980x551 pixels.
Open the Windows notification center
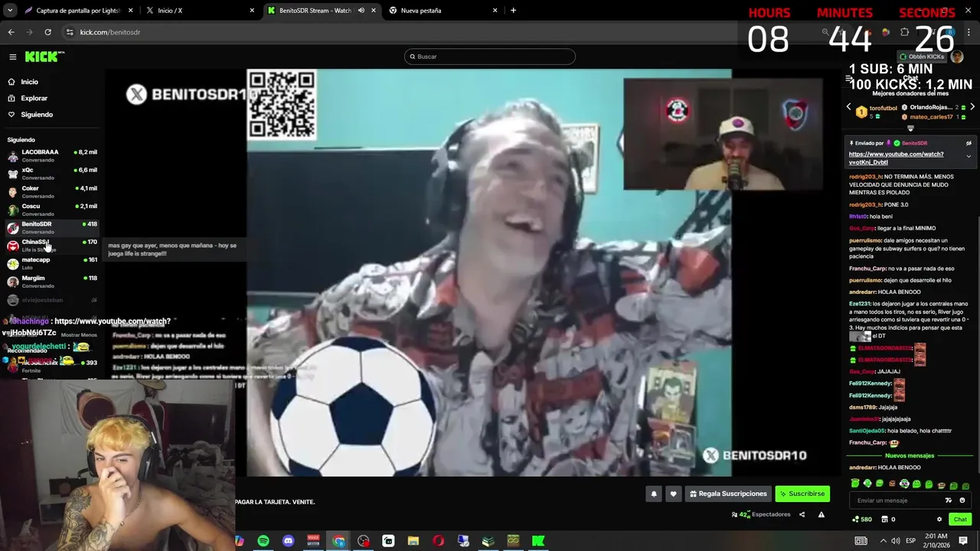tap(963, 541)
